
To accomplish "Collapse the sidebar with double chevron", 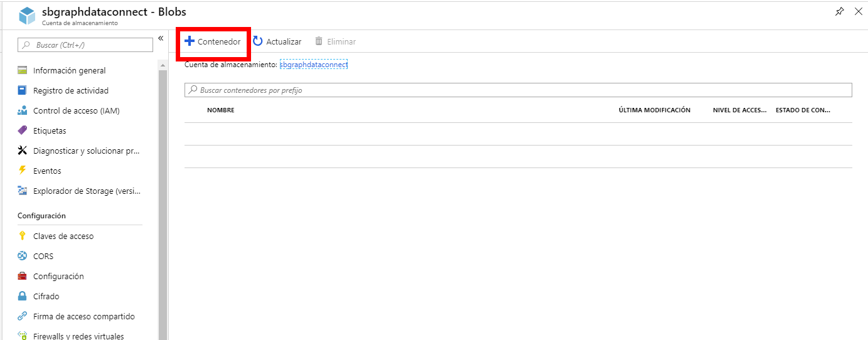I will [161, 38].
